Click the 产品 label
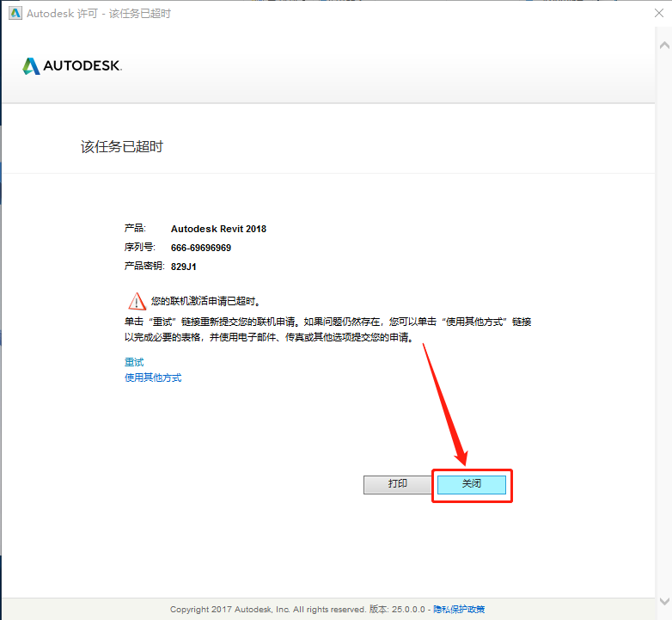The width and height of the screenshot is (672, 620). [x=135, y=228]
